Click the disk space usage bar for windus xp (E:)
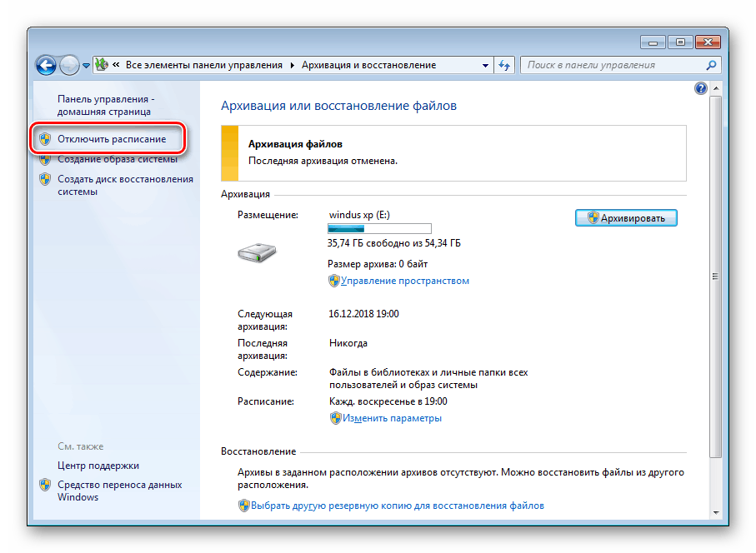This screenshot has height=553, width=756. (x=379, y=228)
